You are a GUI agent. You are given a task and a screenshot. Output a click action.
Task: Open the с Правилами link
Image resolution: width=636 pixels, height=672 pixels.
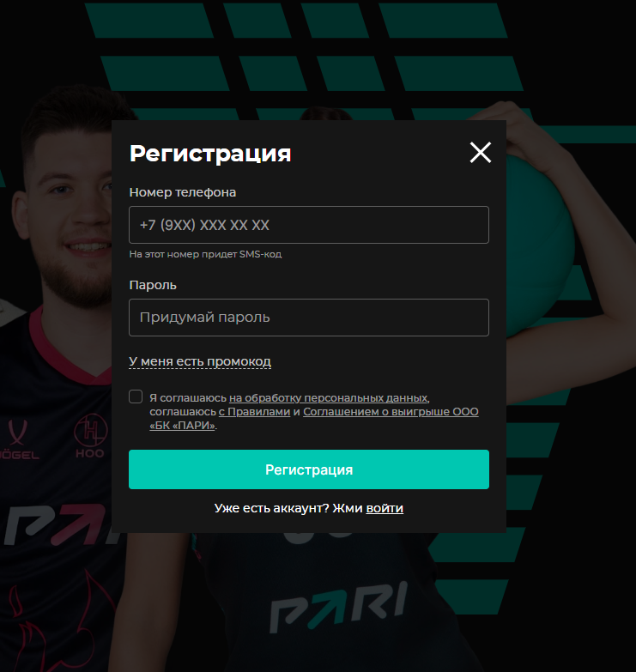(x=255, y=412)
